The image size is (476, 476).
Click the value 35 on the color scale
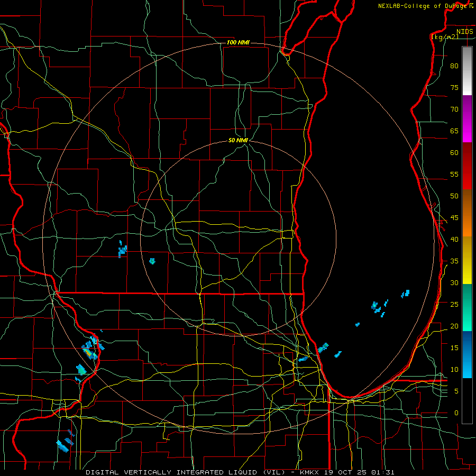[x=454, y=261]
